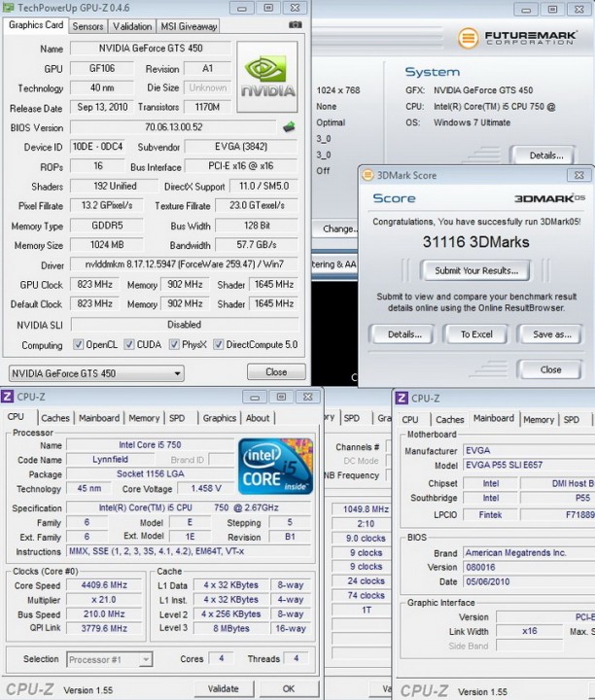
Task: Click the left CPU-Z title bar Z icon
Action: (x=8, y=397)
